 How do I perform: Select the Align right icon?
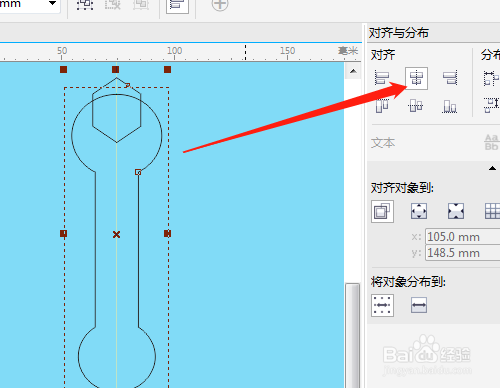coord(450,78)
